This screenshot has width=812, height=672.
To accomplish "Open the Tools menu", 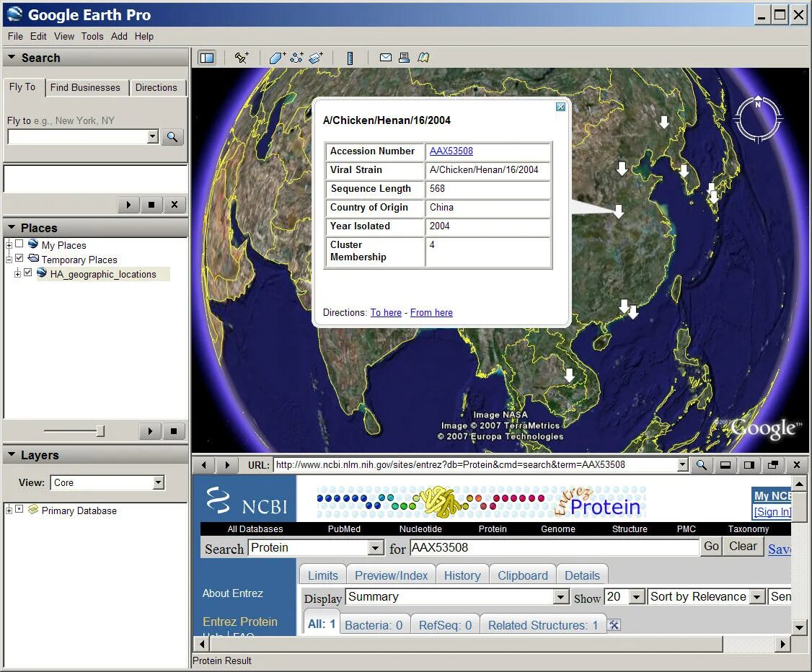I will (92, 36).
